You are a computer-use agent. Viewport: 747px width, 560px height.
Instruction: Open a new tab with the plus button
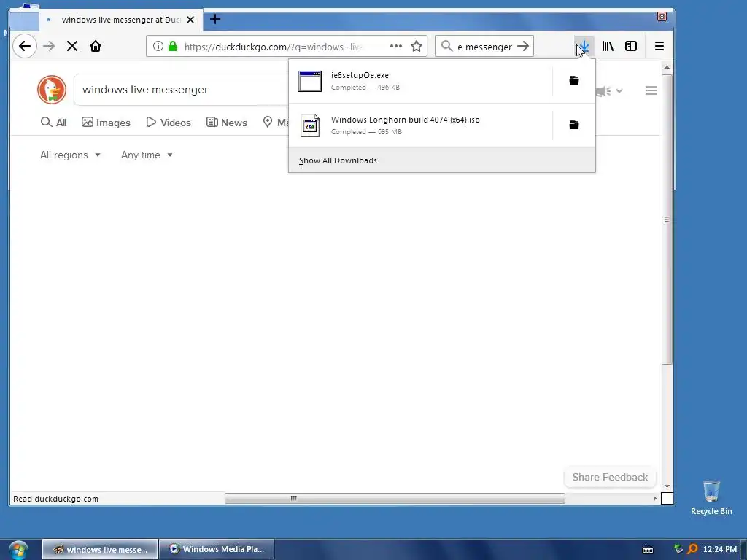coord(215,19)
